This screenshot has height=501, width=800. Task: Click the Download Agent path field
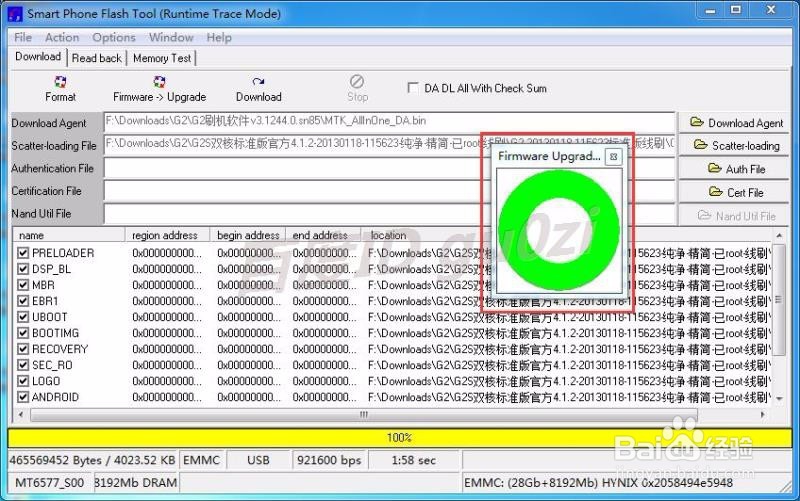click(389, 121)
